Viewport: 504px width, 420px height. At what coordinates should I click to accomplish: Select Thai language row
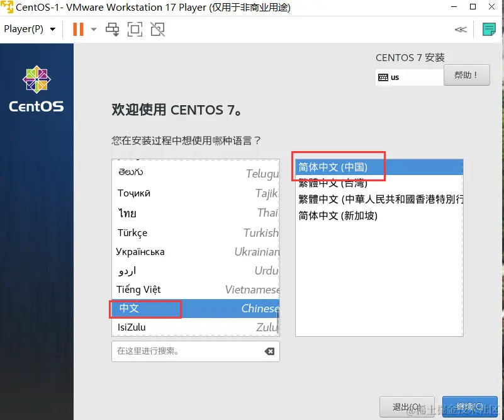(196, 213)
